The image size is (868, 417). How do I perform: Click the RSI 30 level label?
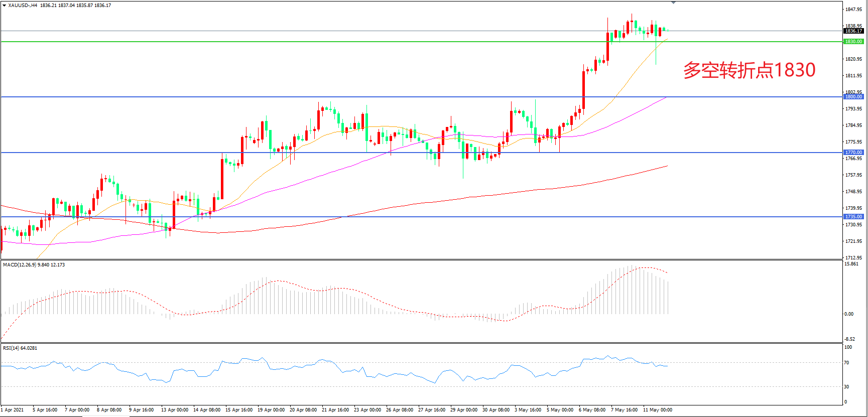(x=847, y=387)
